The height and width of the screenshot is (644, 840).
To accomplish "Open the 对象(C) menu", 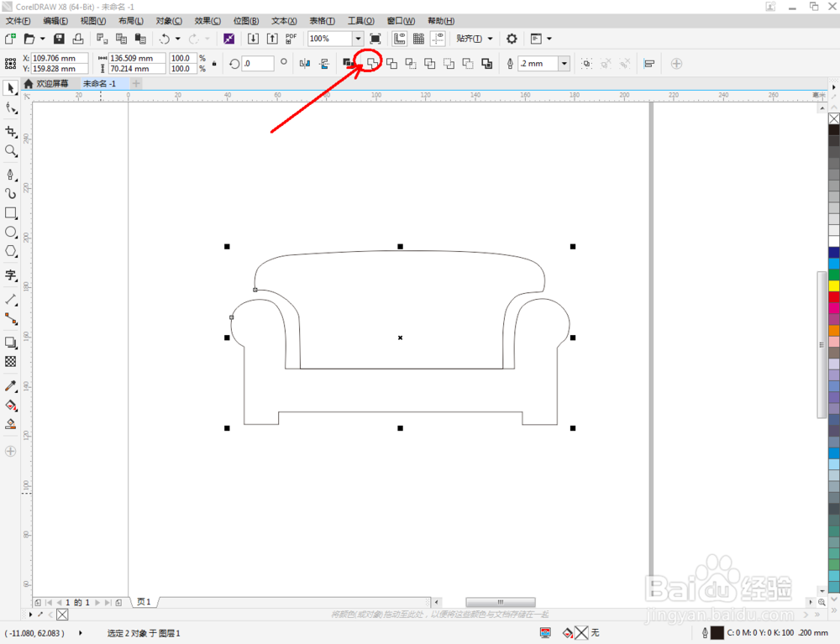I will coord(169,21).
